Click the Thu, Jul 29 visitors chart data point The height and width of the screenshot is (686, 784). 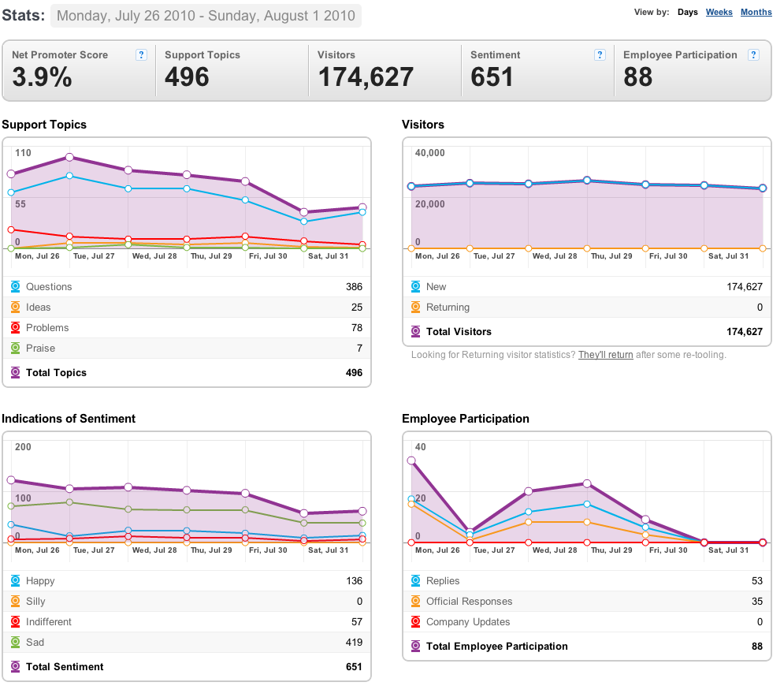[x=587, y=180]
